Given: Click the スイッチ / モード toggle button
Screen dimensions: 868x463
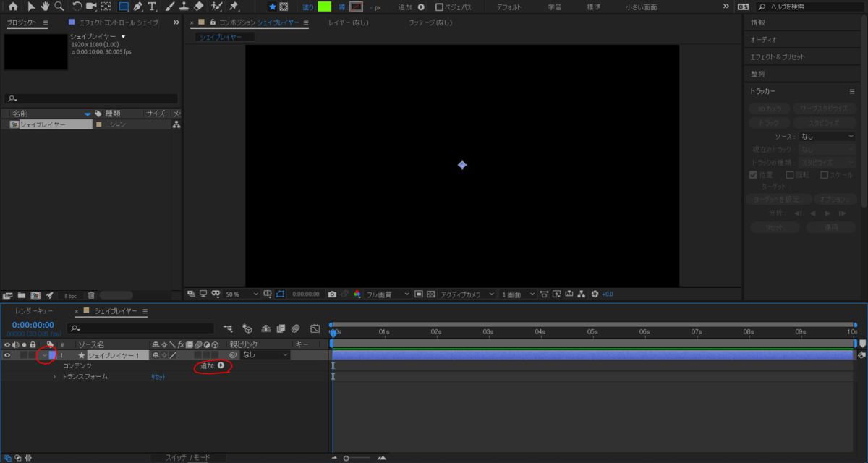Looking at the screenshot, I should coord(187,458).
